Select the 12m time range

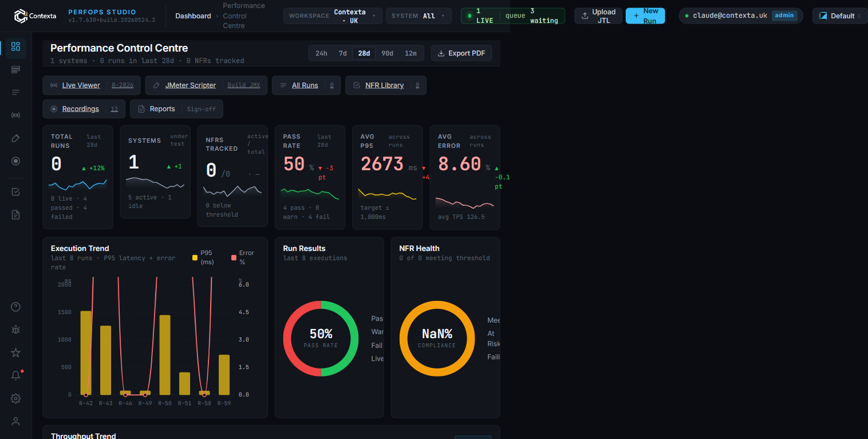click(x=411, y=53)
